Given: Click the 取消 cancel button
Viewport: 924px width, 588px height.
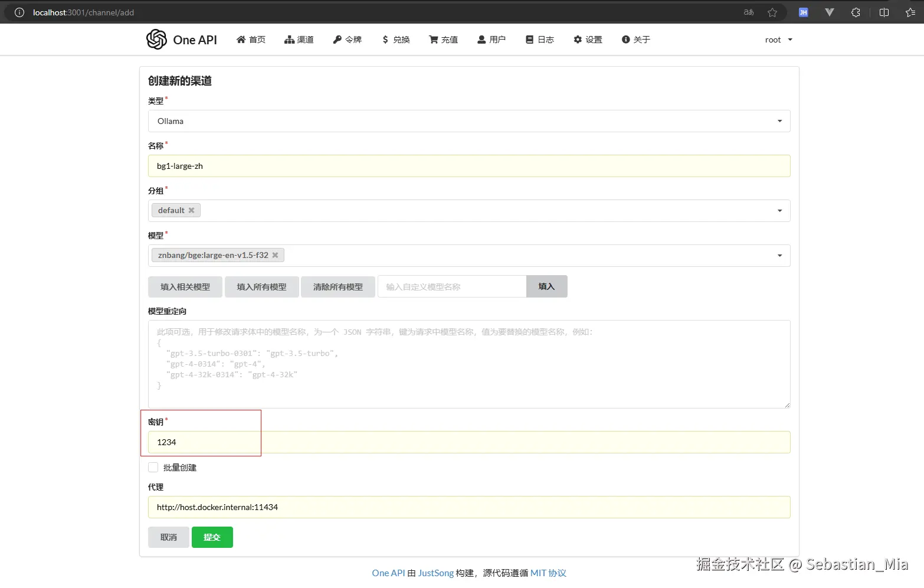Looking at the screenshot, I should pyautogui.click(x=169, y=537).
